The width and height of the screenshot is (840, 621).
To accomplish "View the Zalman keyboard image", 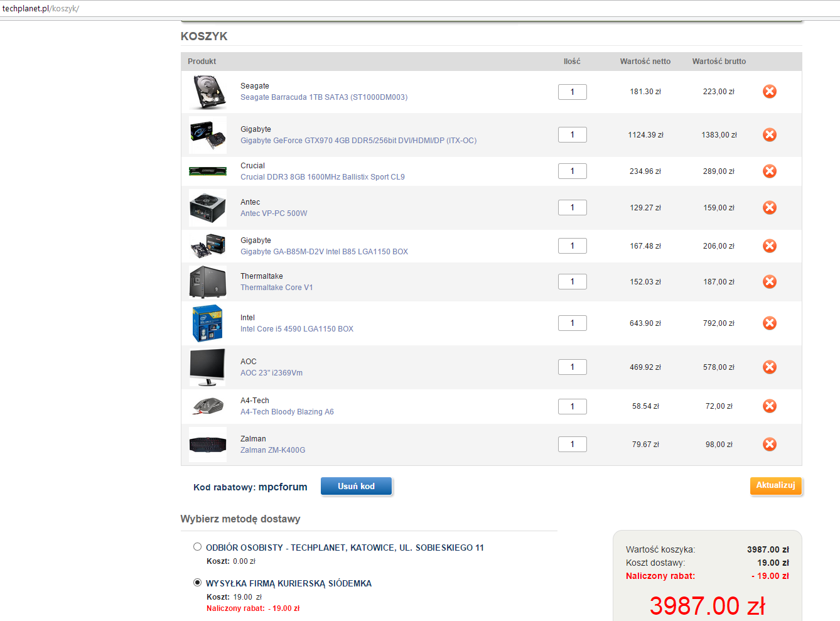I will pyautogui.click(x=208, y=445).
